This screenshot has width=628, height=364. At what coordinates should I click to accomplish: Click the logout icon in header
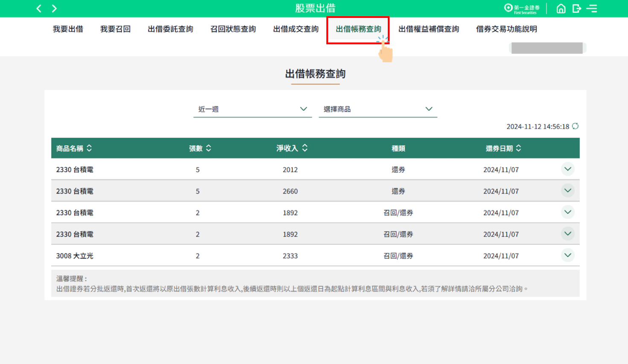pos(576,9)
